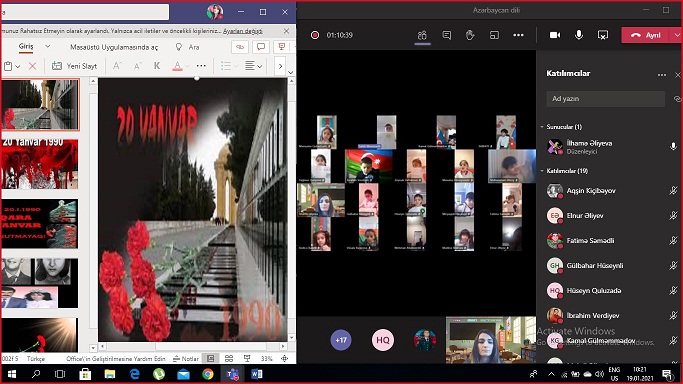
Task: Select participant Elnur Əliyev in list
Action: (x=610, y=216)
